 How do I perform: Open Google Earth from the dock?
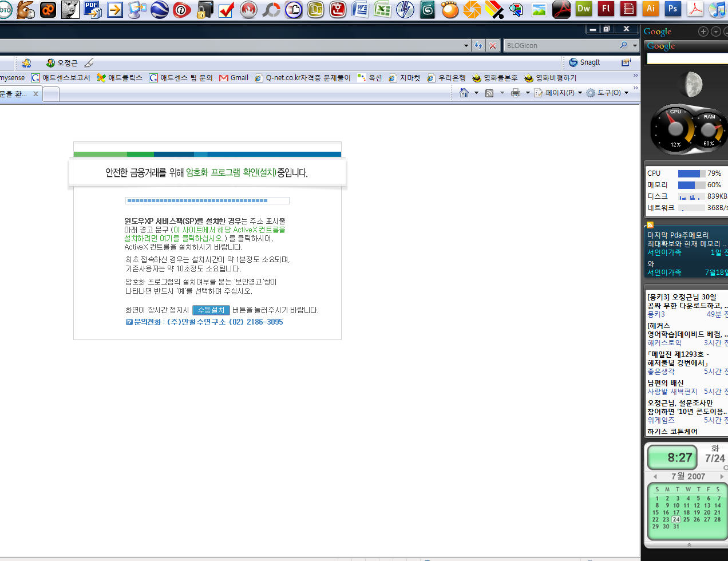160,9
